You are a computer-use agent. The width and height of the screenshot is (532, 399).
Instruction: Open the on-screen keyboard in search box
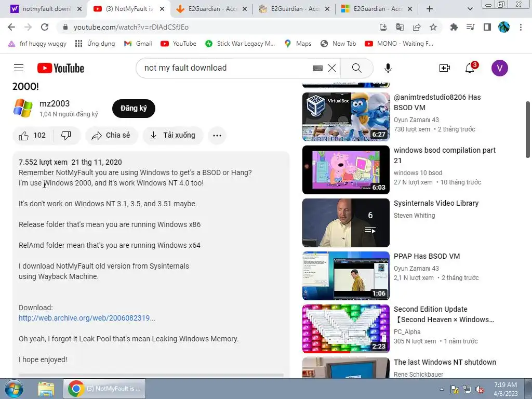click(x=317, y=68)
